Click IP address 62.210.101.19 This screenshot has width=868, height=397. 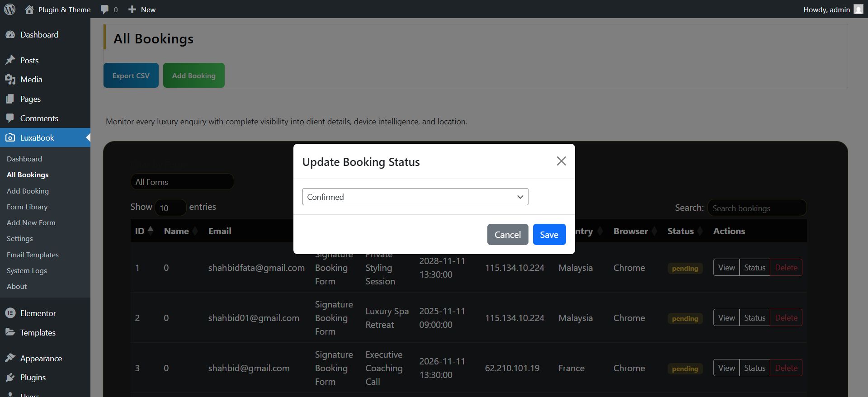pos(512,368)
